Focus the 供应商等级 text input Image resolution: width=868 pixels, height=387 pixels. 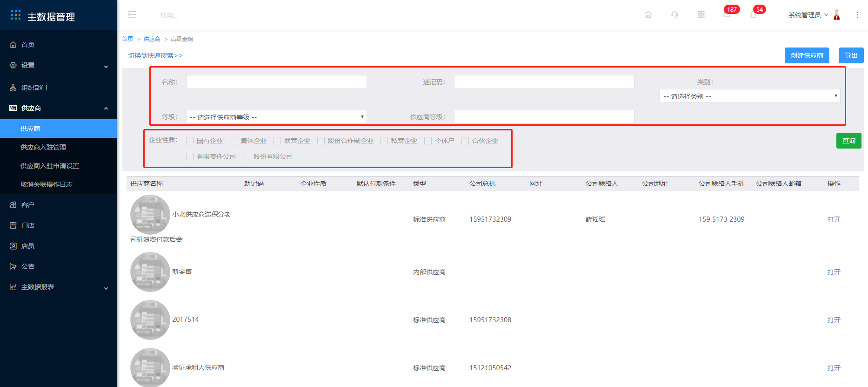coord(544,117)
